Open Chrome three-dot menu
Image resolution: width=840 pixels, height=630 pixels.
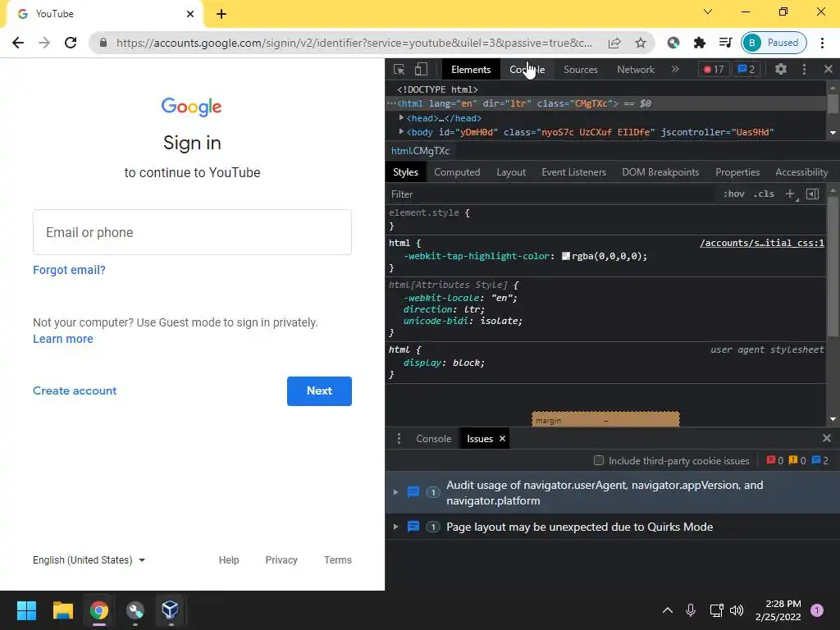tap(822, 43)
